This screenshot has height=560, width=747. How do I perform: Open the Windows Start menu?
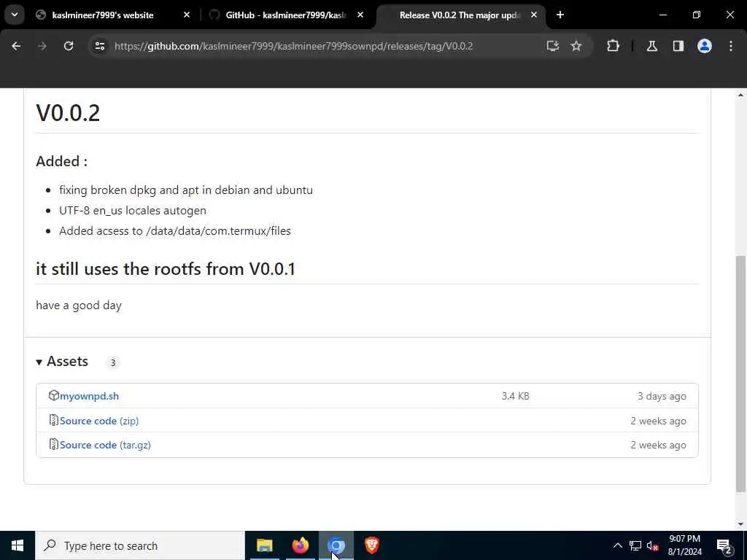pos(18,545)
